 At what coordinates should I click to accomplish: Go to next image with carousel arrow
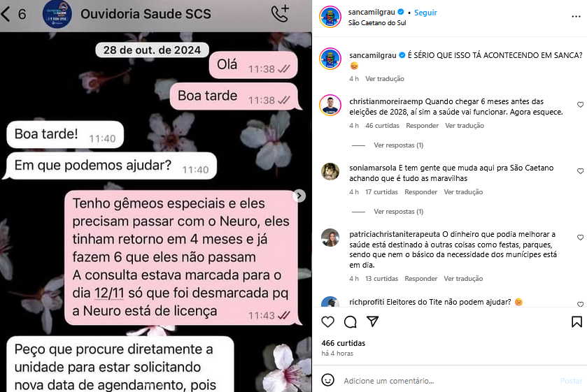299,196
